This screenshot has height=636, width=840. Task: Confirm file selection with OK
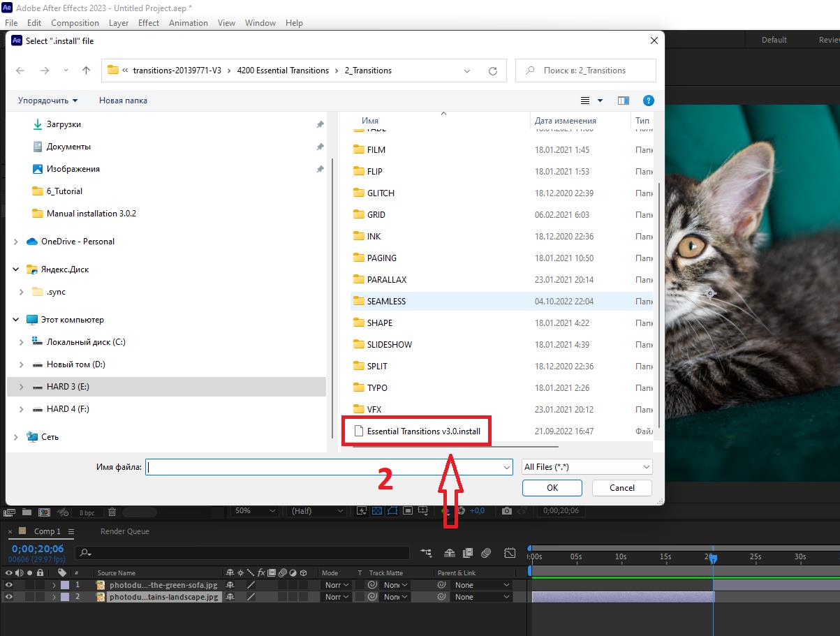552,488
